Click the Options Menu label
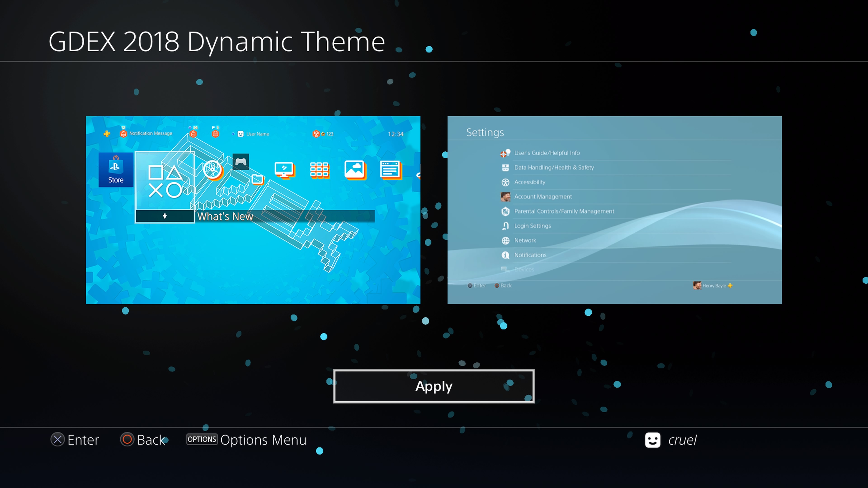 [x=263, y=440]
